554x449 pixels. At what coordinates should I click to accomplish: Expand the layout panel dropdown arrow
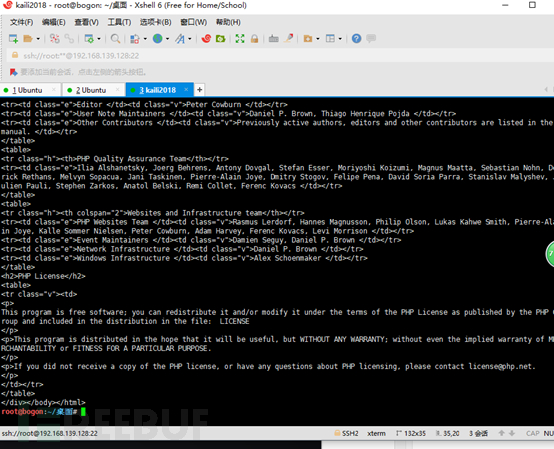pyautogui.click(x=340, y=39)
